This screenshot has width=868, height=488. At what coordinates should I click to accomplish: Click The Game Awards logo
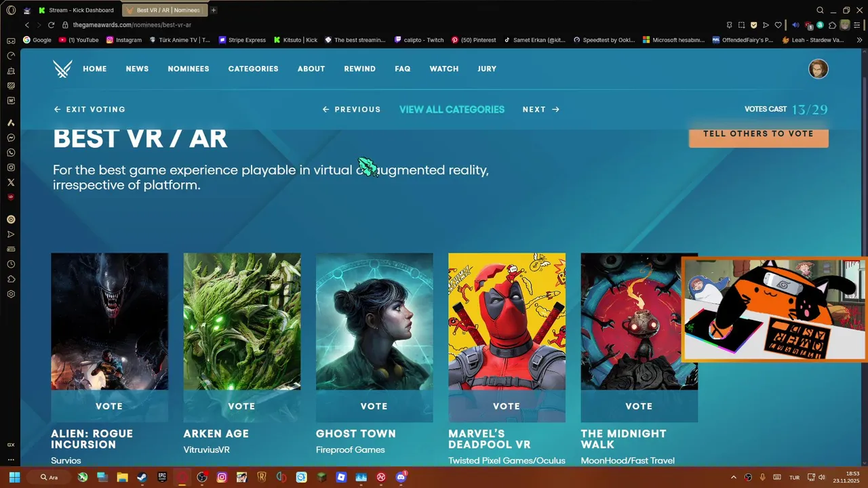(62, 68)
